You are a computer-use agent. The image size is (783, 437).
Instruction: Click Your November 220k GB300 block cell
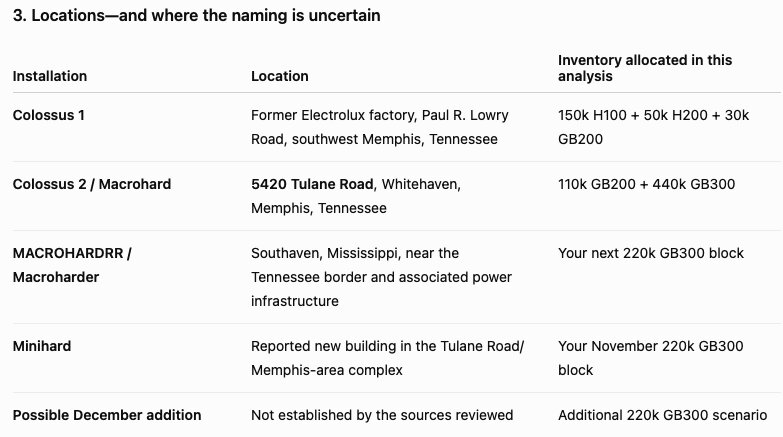pyautogui.click(x=651, y=358)
